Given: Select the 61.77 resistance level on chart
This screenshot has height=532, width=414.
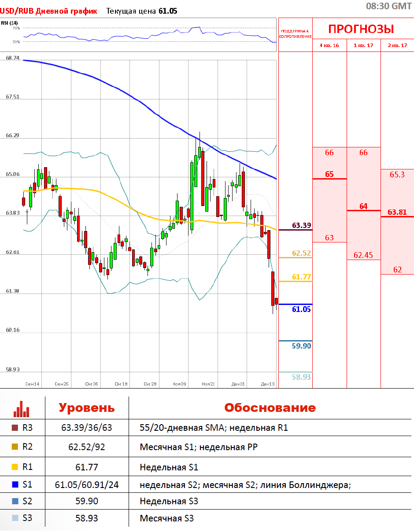Looking at the screenshot, I should tap(301, 277).
